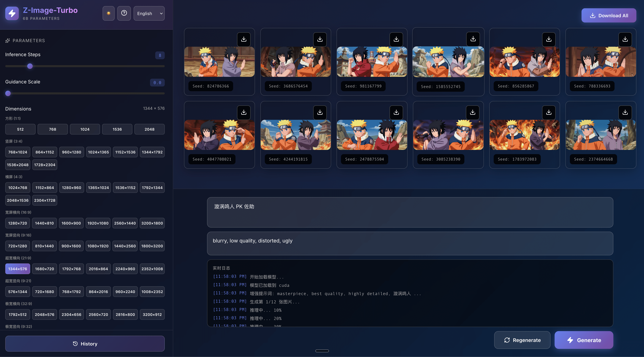Toggle the light theme sun icon
The image size is (644, 357).
coord(109,13)
